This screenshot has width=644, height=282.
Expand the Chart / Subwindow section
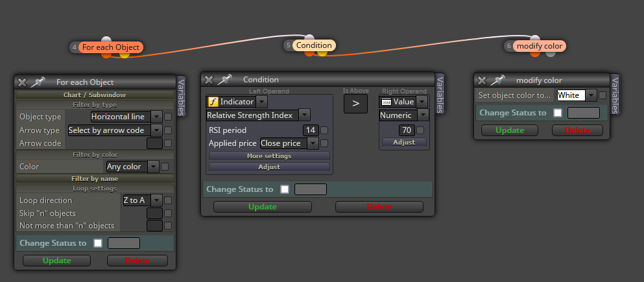(x=95, y=95)
